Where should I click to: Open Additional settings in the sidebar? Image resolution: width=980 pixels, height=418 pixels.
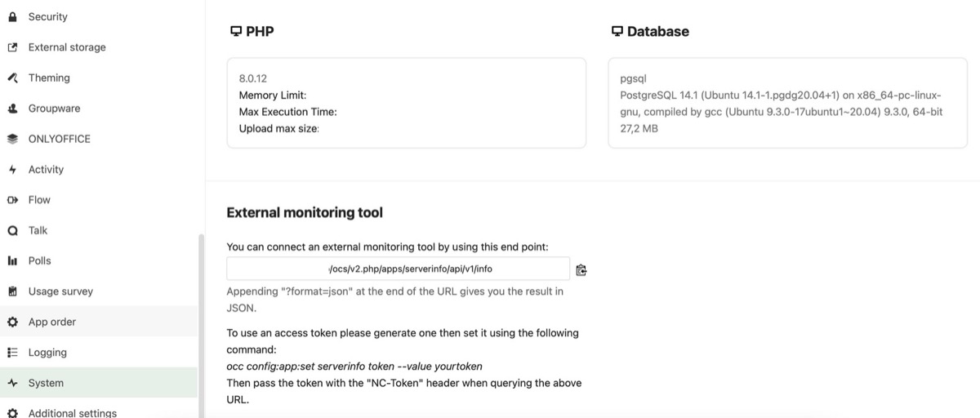tap(73, 412)
